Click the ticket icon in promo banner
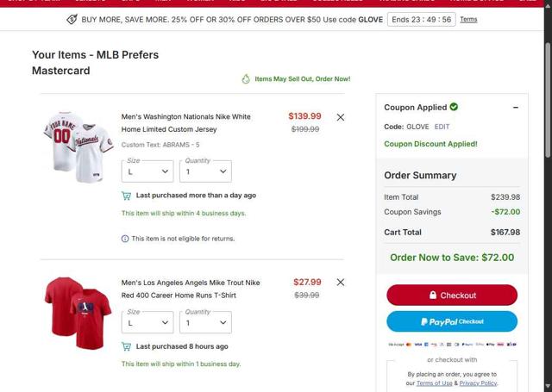Image resolution: width=552 pixels, height=392 pixels. (71, 19)
